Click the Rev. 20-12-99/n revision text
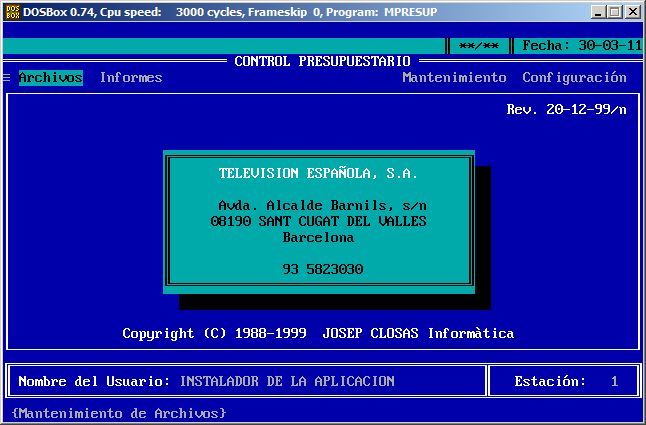This screenshot has width=646, height=425. point(566,110)
